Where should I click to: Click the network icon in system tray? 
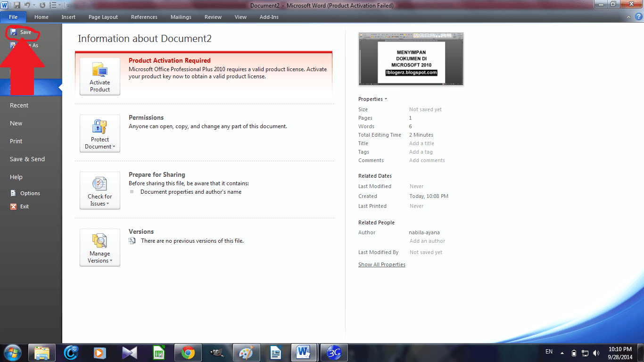[x=586, y=353]
